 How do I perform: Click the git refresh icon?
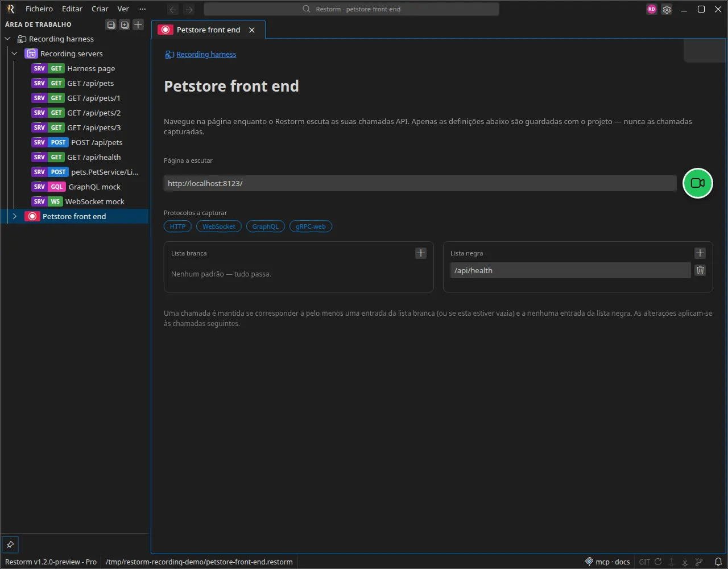click(x=658, y=562)
